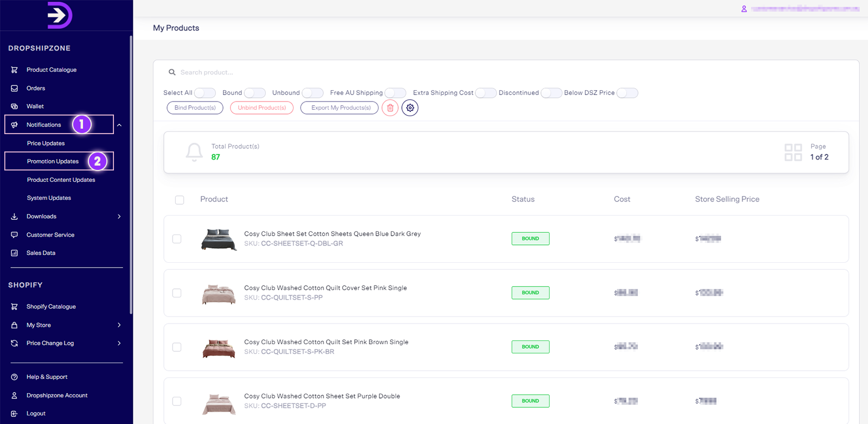The image size is (868, 424).
Task: Toggle the Select All switch
Action: pyautogui.click(x=205, y=93)
